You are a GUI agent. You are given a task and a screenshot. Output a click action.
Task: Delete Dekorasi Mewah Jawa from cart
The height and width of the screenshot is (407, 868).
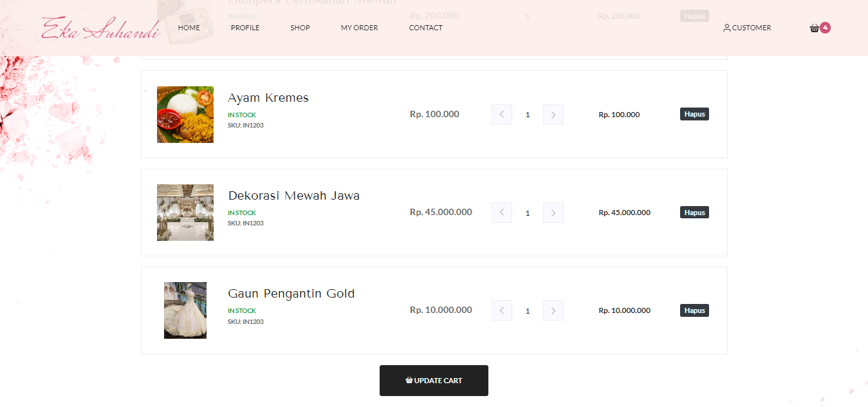point(694,212)
